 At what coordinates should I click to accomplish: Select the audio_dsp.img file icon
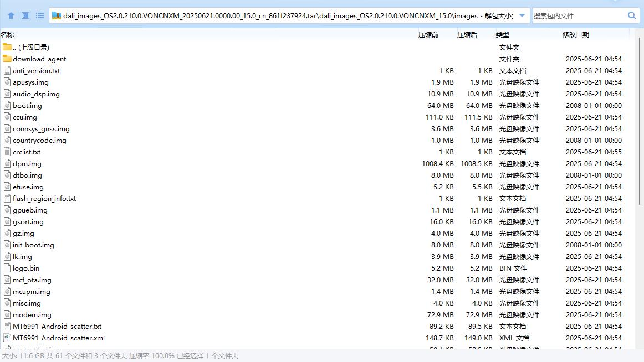pos(7,94)
